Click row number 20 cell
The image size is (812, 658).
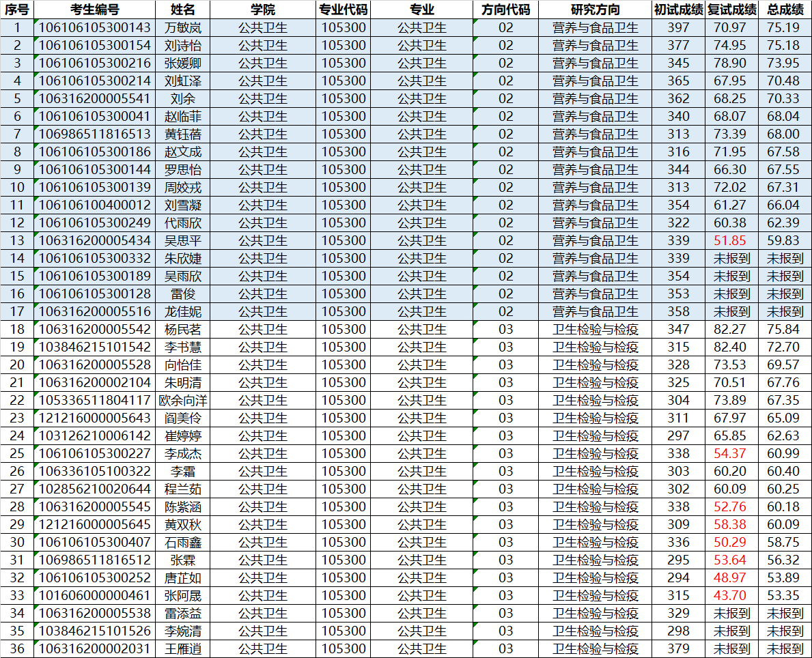point(17,364)
